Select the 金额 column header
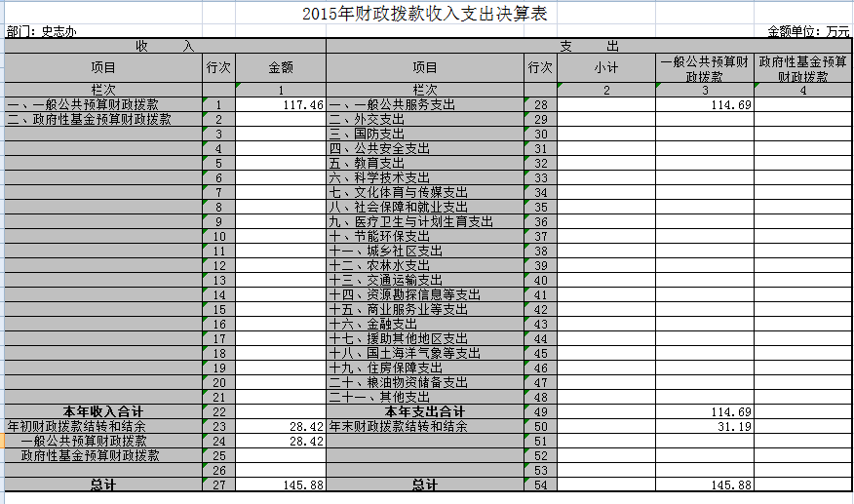854x504 pixels. 281,67
